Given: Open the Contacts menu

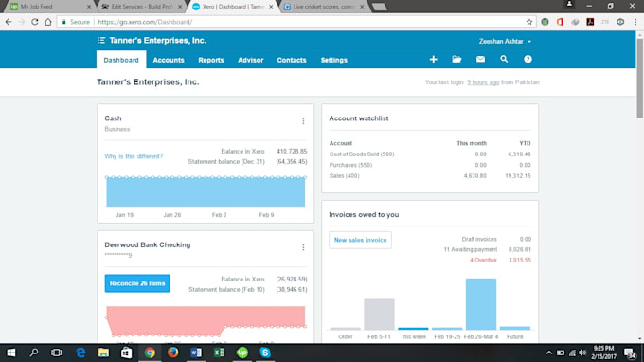Looking at the screenshot, I should point(292,60).
